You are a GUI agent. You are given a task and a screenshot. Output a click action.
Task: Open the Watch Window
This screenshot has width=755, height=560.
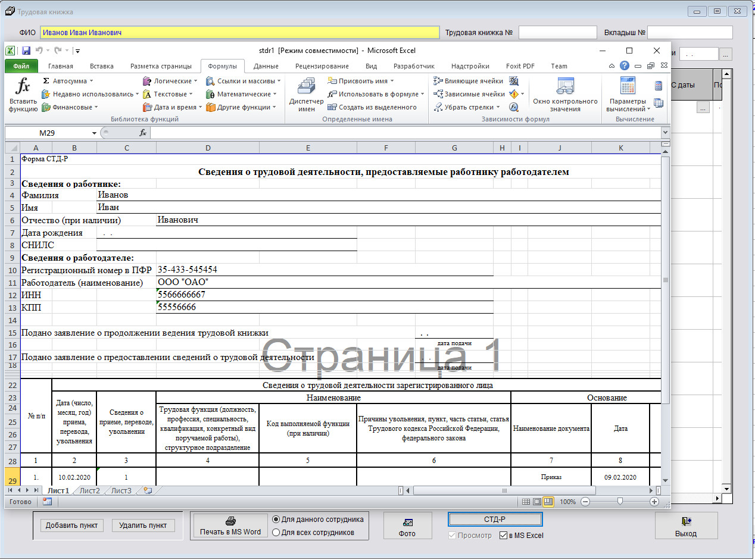click(x=565, y=95)
